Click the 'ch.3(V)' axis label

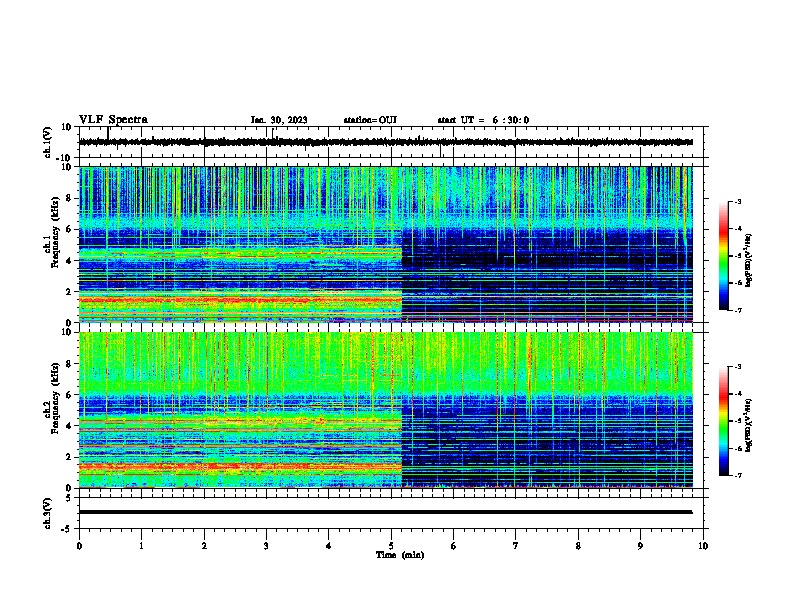tap(47, 513)
